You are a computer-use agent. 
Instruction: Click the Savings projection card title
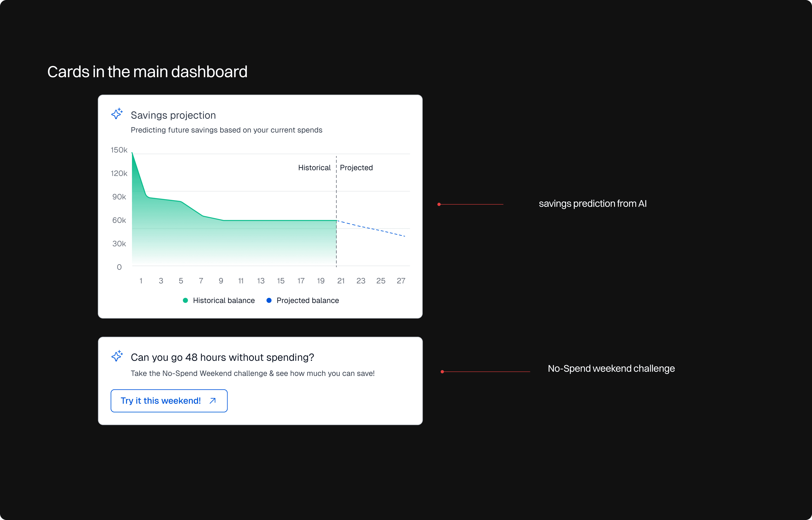click(173, 115)
